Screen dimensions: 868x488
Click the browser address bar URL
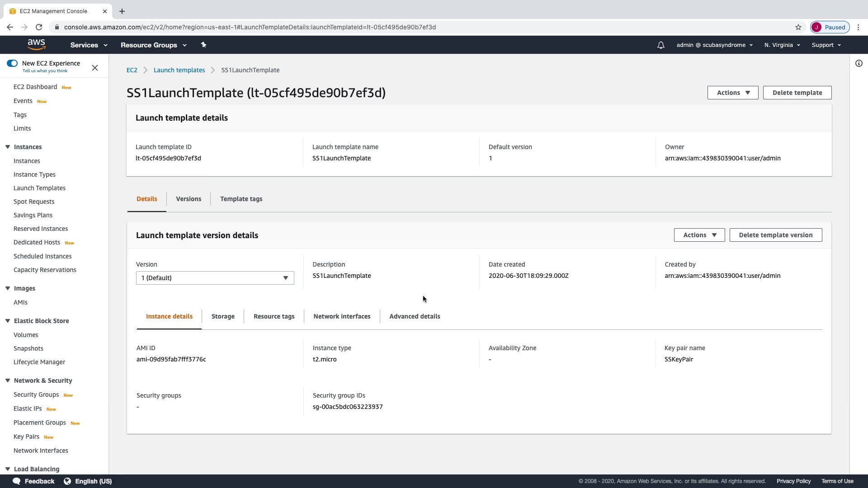250,27
